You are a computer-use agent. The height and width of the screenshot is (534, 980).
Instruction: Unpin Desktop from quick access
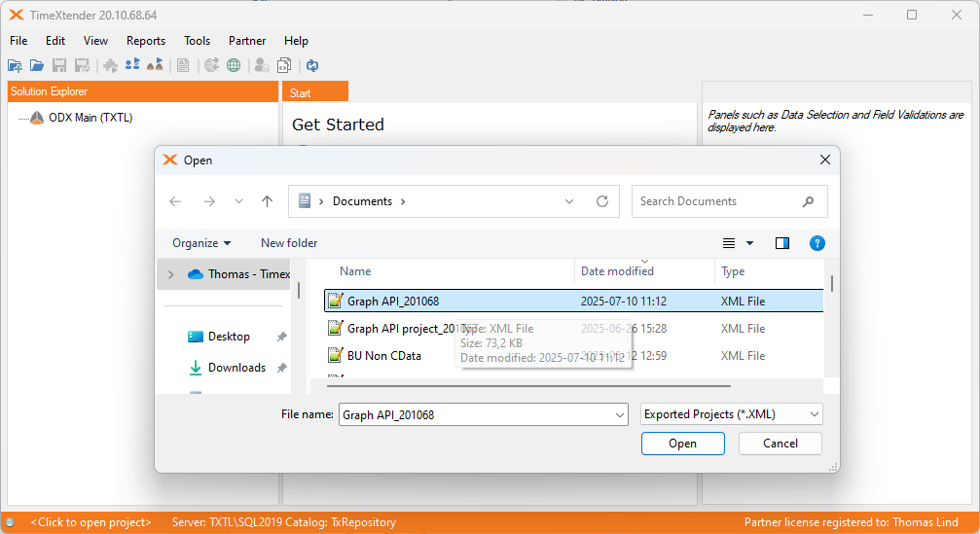[x=282, y=337]
